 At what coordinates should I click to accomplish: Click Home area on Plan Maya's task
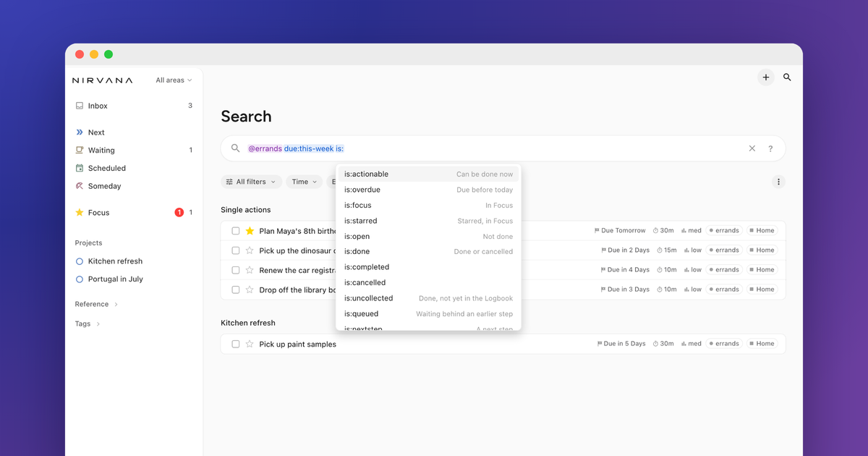click(x=762, y=231)
